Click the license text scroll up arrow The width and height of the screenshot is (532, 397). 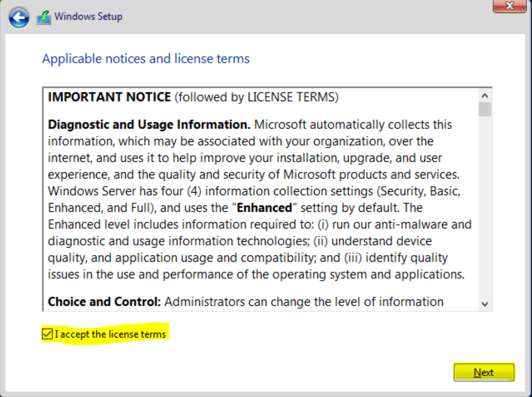(x=485, y=96)
